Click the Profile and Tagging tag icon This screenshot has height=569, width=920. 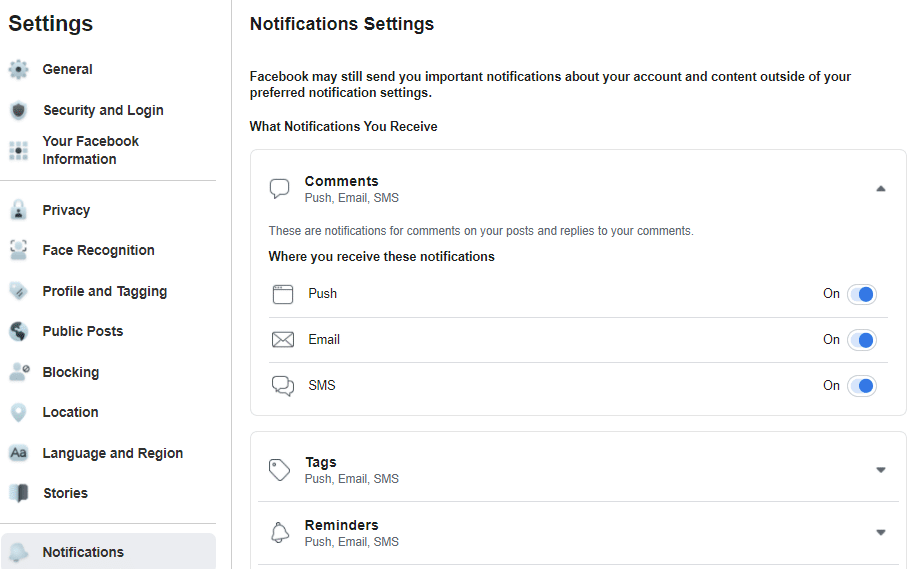(18, 291)
